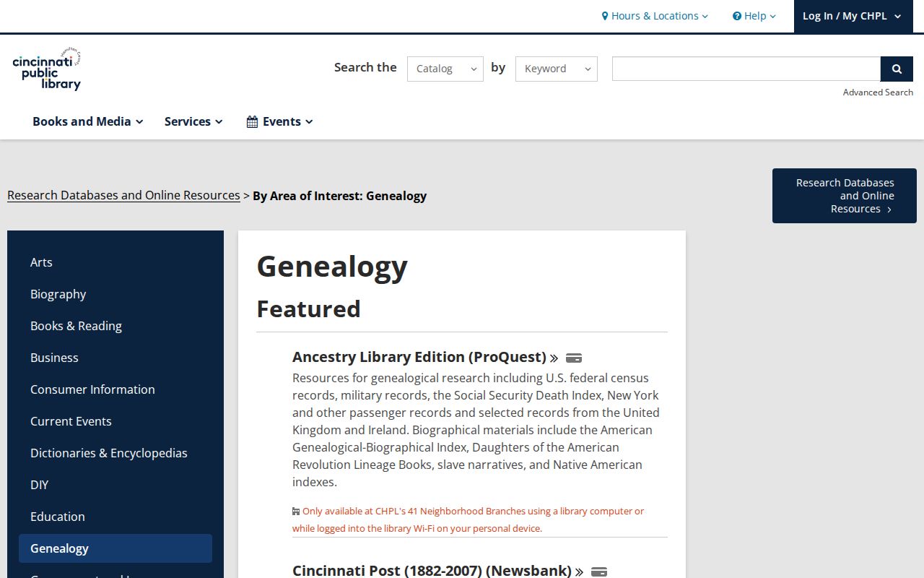
Task: Click the calendar icon next to Events
Action: click(x=252, y=121)
